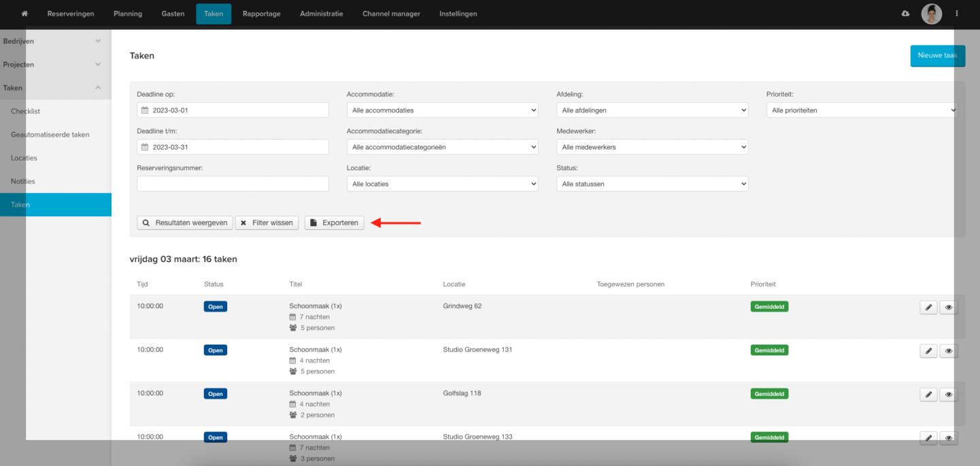Image resolution: width=980 pixels, height=466 pixels.
Task: View Golfslag 118 task via eye icon
Action: [x=948, y=395]
